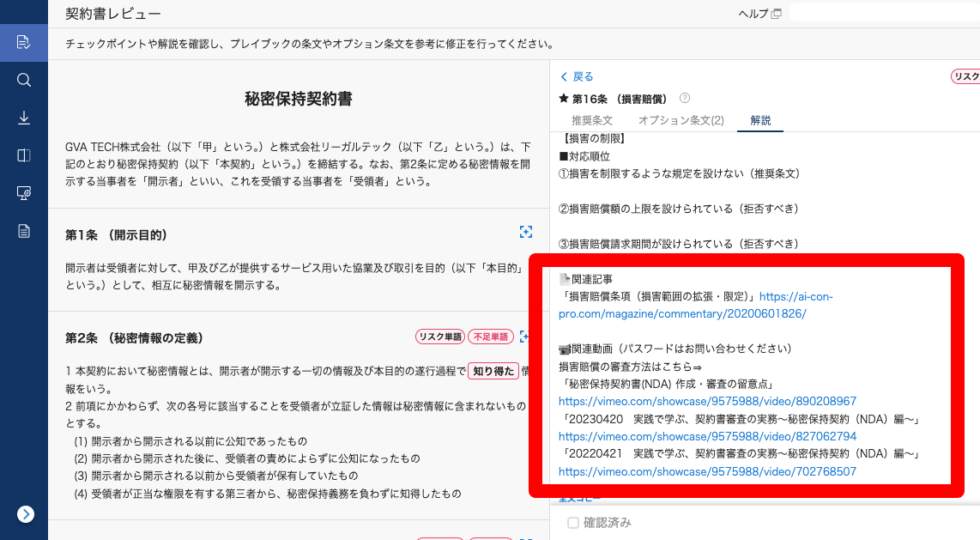Open the ai-con-pro.com commentary article link

[696, 305]
